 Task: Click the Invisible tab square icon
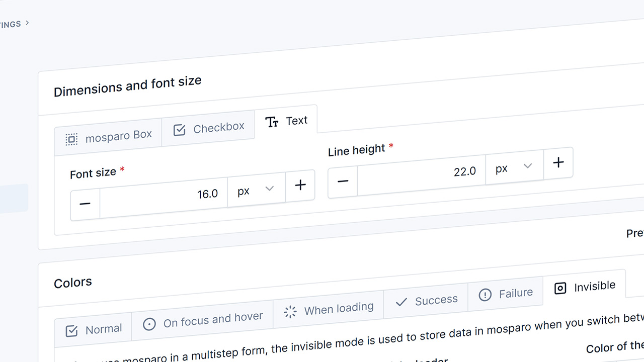point(560,289)
